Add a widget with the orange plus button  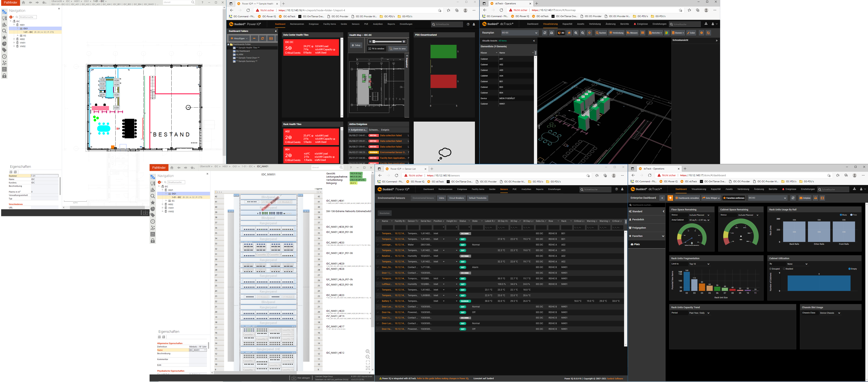pyautogui.click(x=670, y=198)
